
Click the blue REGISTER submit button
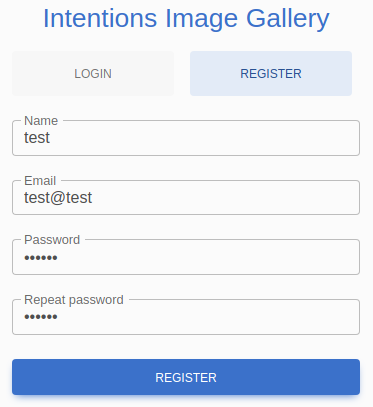click(x=186, y=377)
